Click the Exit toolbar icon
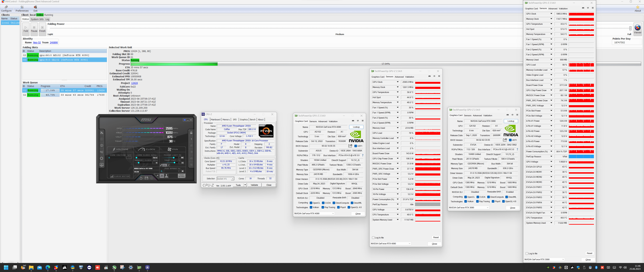The height and width of the screenshot is (272, 644). coord(35,9)
